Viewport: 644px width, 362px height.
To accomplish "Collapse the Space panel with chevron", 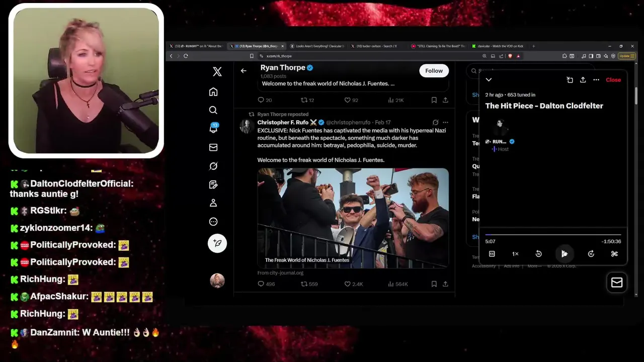I will pos(489,80).
